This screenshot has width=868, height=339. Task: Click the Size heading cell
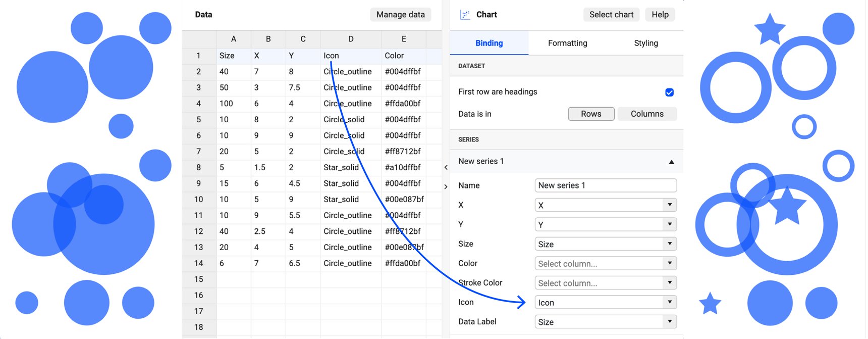(x=233, y=56)
